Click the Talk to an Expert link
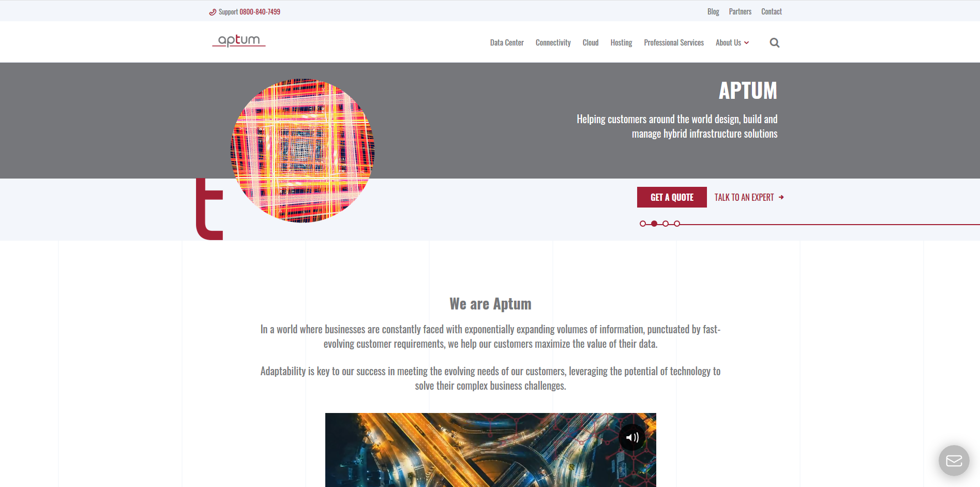Viewport: 980px width, 487px height. pyautogui.click(x=749, y=197)
